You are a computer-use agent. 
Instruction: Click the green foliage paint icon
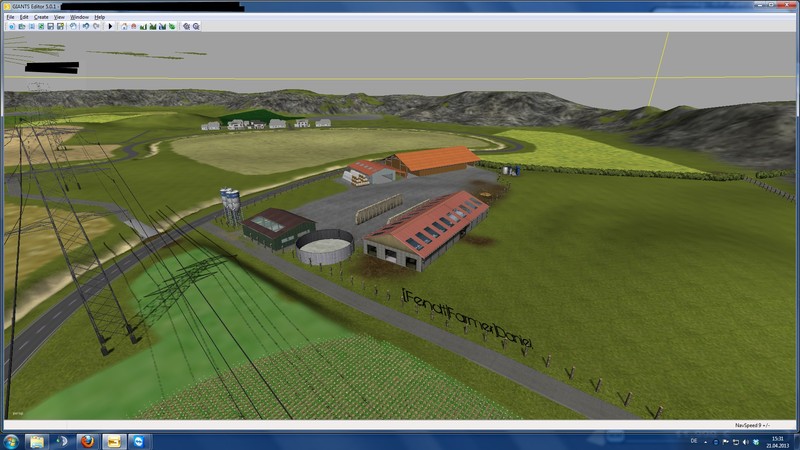[x=172, y=26]
